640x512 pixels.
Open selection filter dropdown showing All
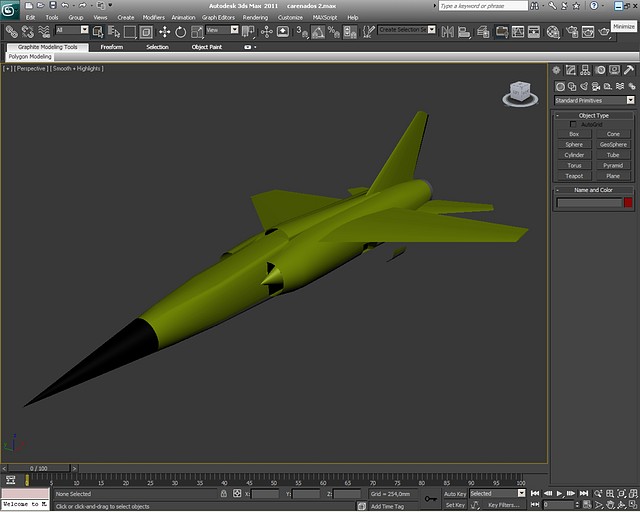click(x=72, y=30)
